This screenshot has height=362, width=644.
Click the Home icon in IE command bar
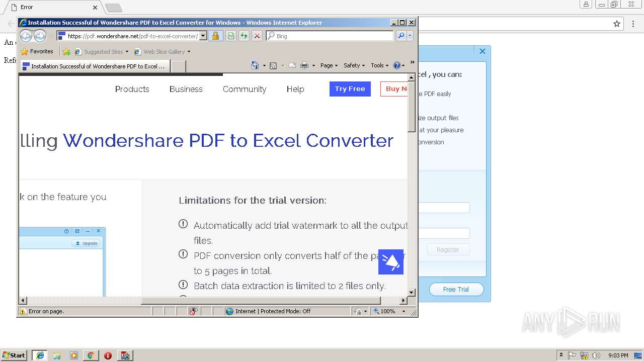pyautogui.click(x=255, y=65)
